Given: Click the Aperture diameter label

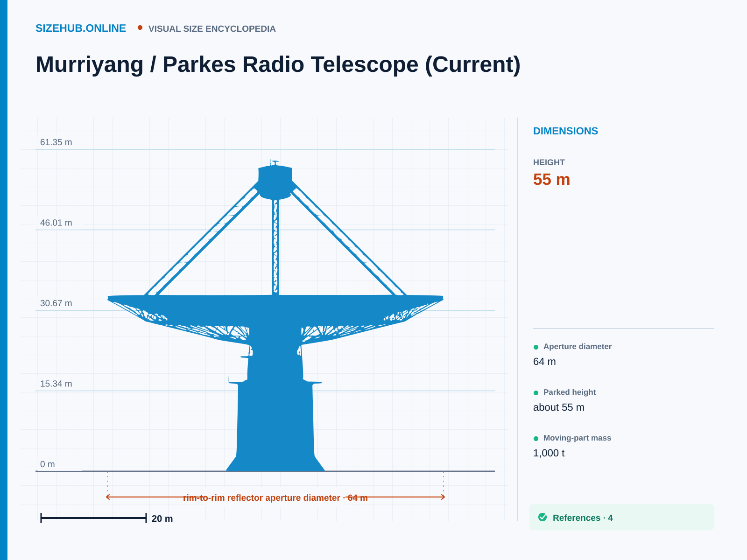Looking at the screenshot, I should [578, 346].
